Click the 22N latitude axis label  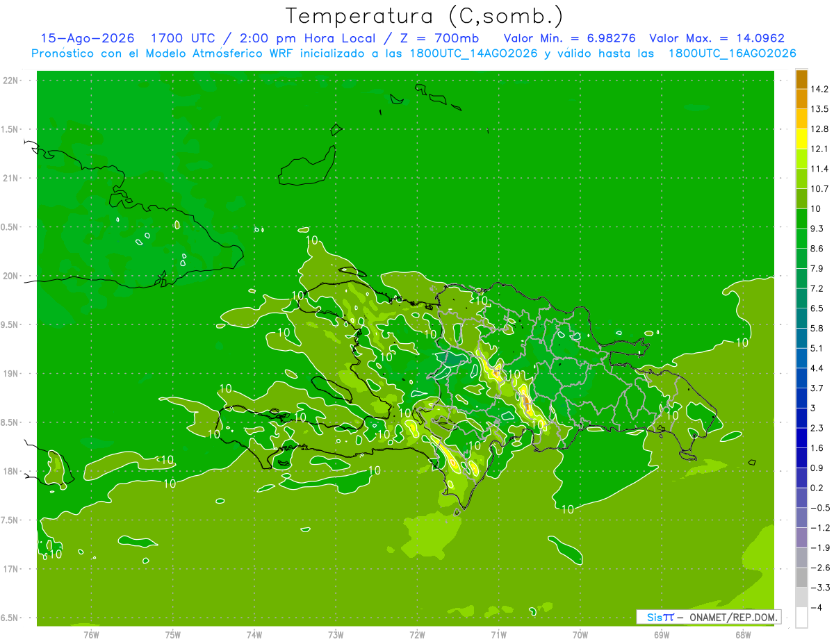(x=12, y=81)
